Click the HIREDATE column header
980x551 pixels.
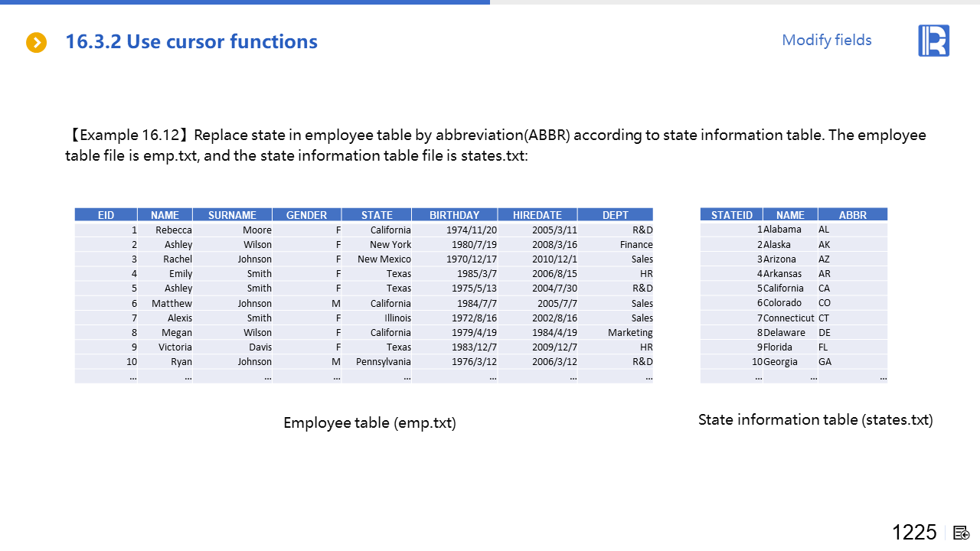pyautogui.click(x=537, y=215)
